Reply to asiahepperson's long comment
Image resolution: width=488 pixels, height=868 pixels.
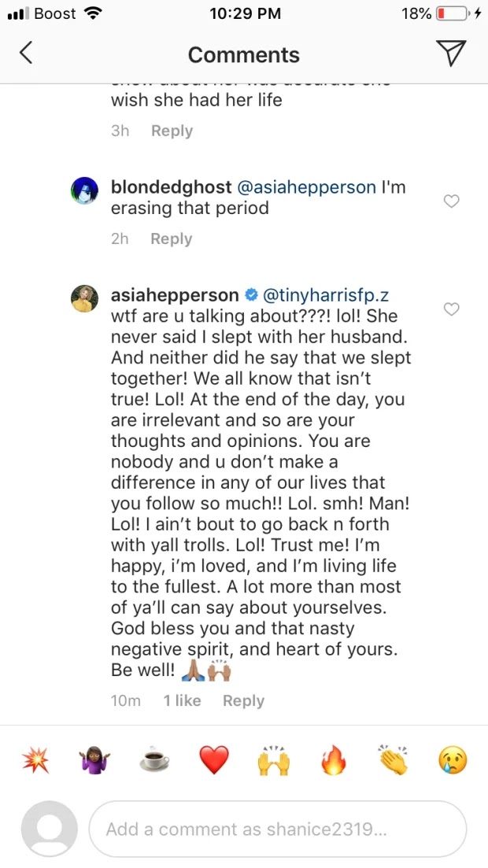pos(243,700)
